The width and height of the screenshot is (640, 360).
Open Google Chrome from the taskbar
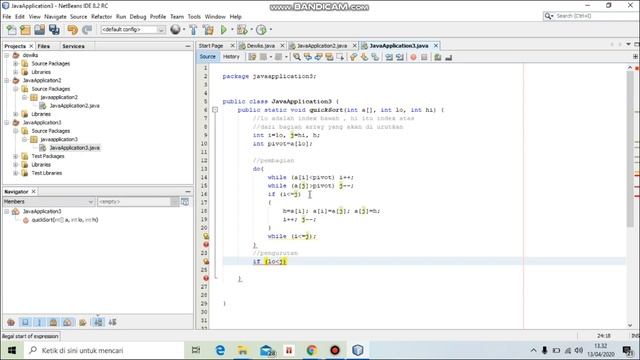click(x=312, y=350)
